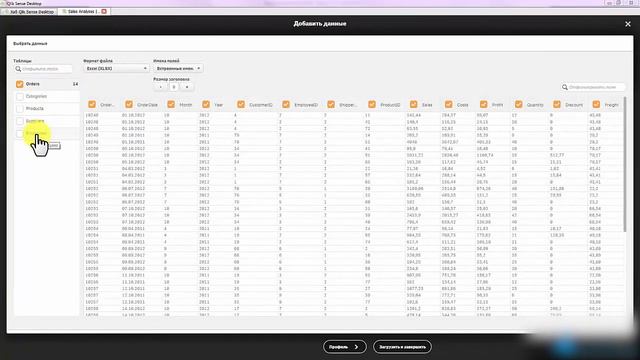640x360 pixels.
Task: Toggle the Sales column checkbox
Action: (x=413, y=104)
